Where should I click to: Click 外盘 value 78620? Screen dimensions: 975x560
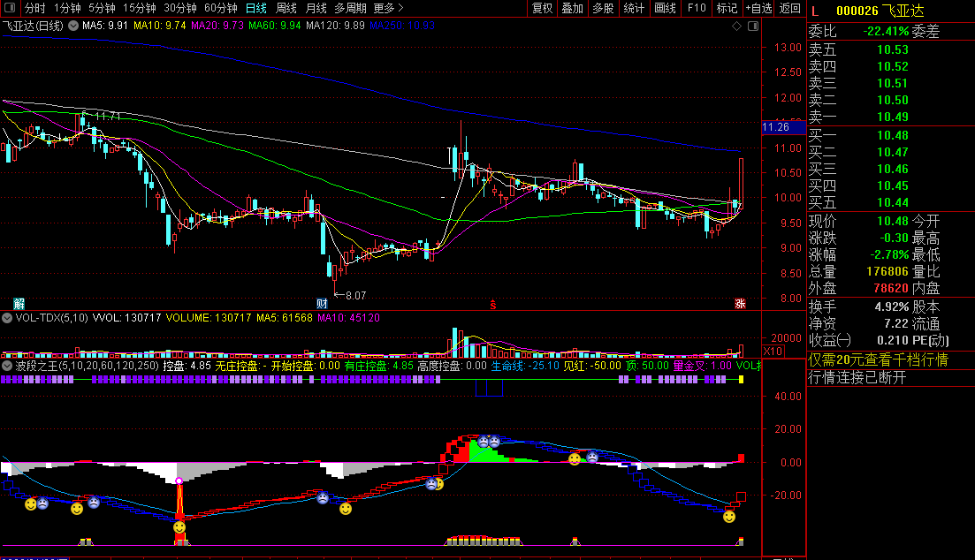click(x=890, y=288)
